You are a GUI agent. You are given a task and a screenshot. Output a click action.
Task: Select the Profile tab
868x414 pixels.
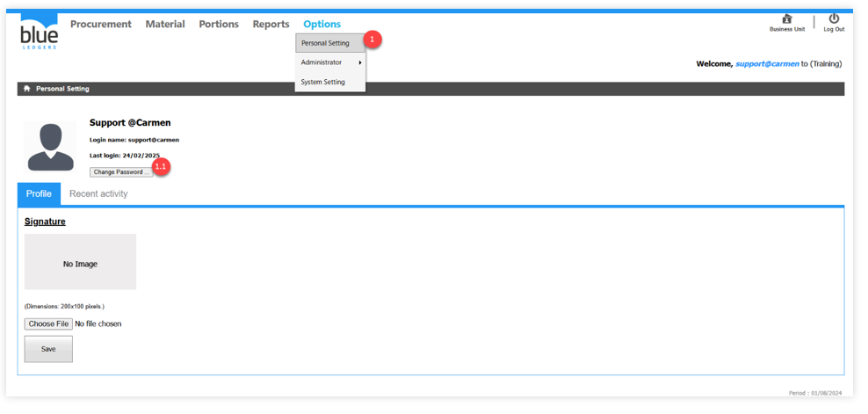39,194
